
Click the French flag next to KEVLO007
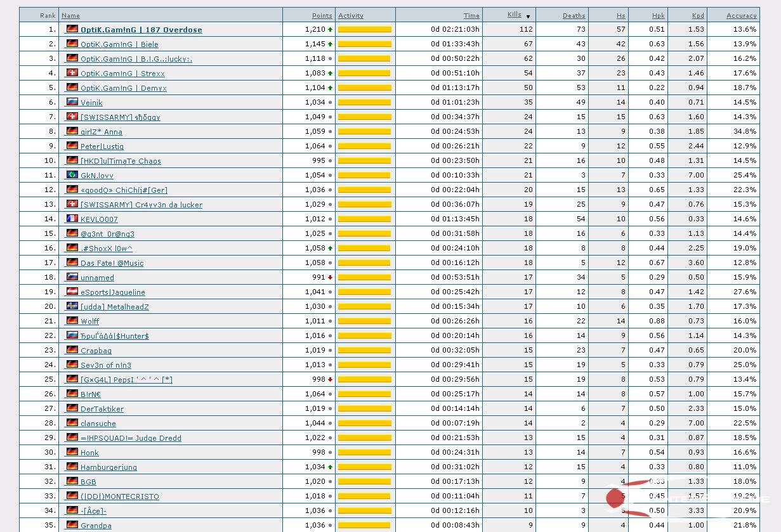(72, 219)
